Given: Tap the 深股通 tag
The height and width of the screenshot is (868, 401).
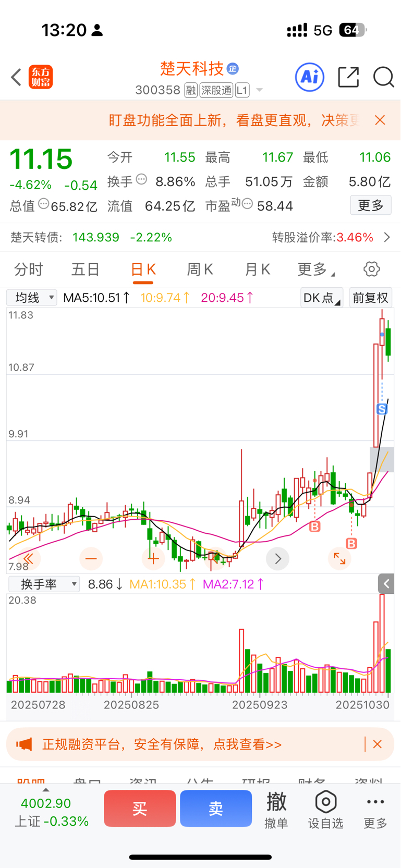Looking at the screenshot, I should point(216,90).
